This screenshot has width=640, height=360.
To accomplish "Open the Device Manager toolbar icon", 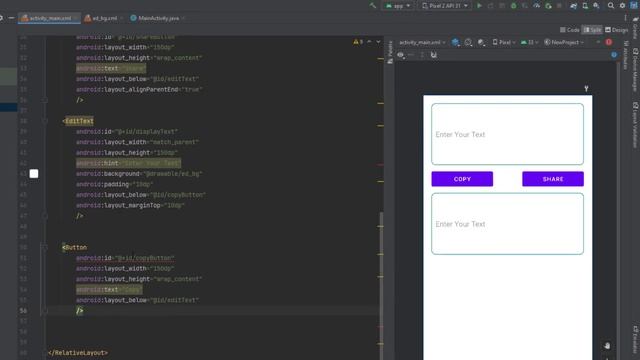I will [585, 6].
